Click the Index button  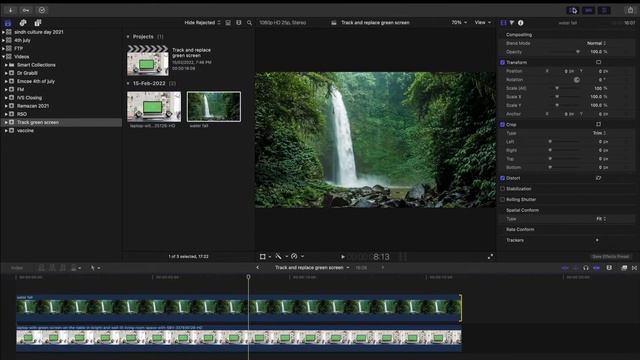coord(17,268)
